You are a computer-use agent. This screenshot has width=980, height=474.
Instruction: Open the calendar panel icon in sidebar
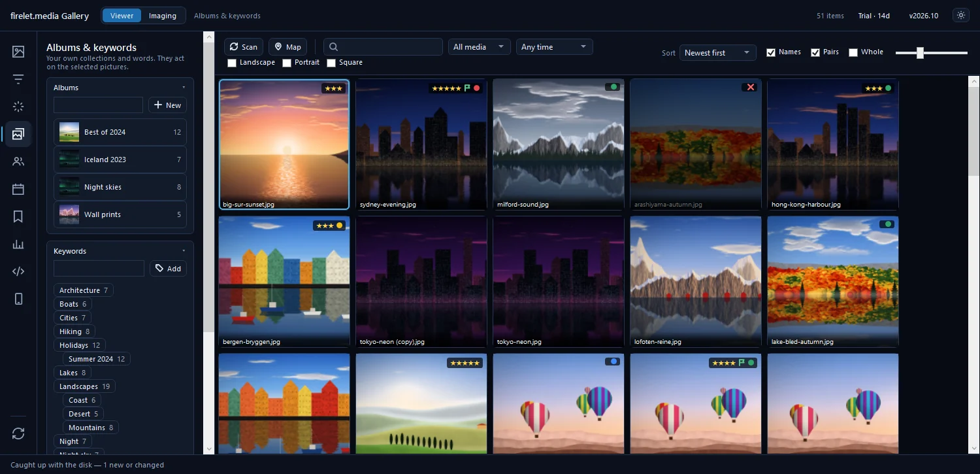click(18, 189)
